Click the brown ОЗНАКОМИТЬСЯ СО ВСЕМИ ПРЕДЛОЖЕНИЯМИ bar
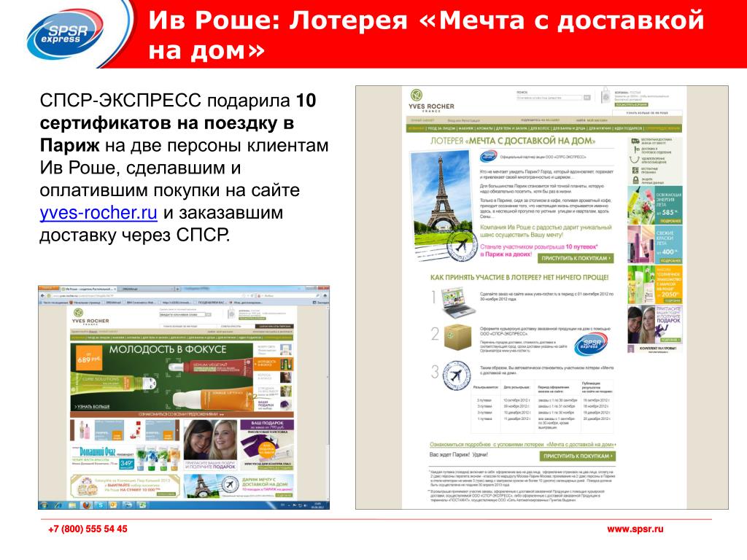 [182, 414]
